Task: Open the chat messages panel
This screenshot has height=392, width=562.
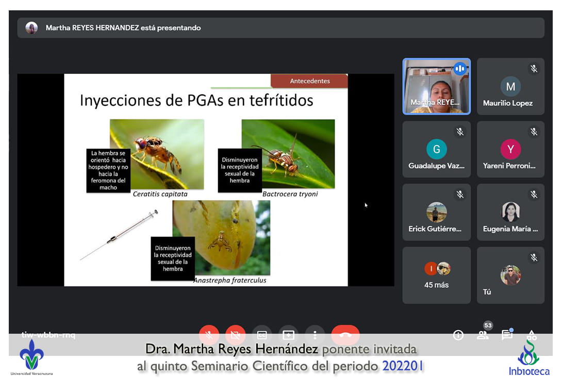Action: tap(507, 335)
